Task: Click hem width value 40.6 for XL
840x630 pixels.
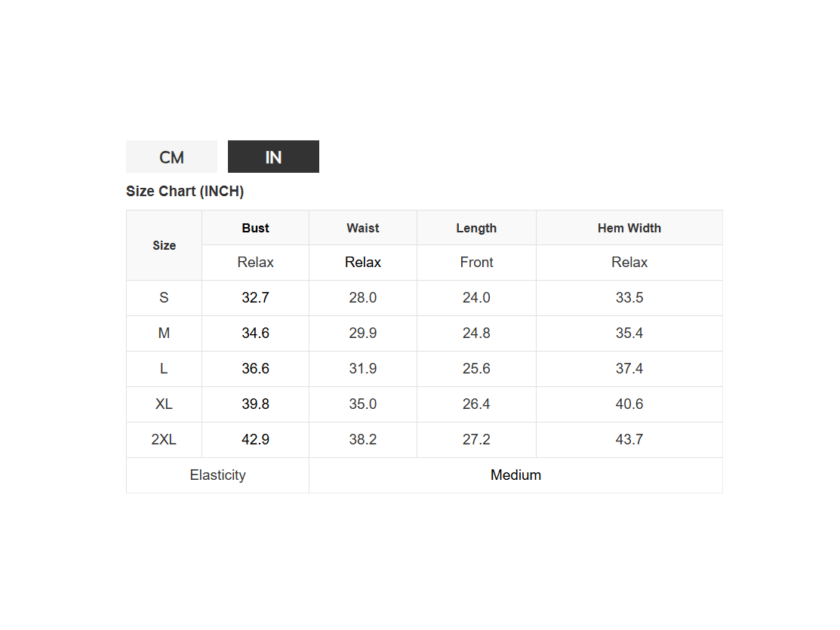Action: [x=629, y=404]
